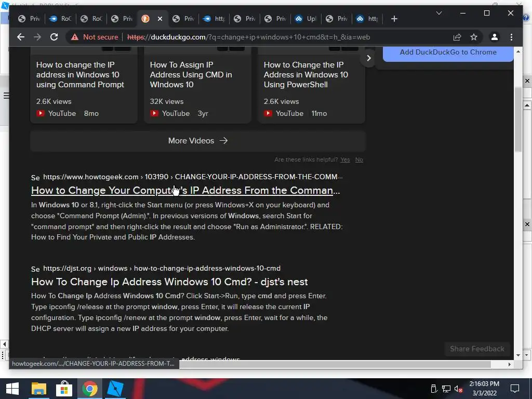This screenshot has height=399, width=532.
Task: Switch to the last http tab
Action: coord(367,19)
